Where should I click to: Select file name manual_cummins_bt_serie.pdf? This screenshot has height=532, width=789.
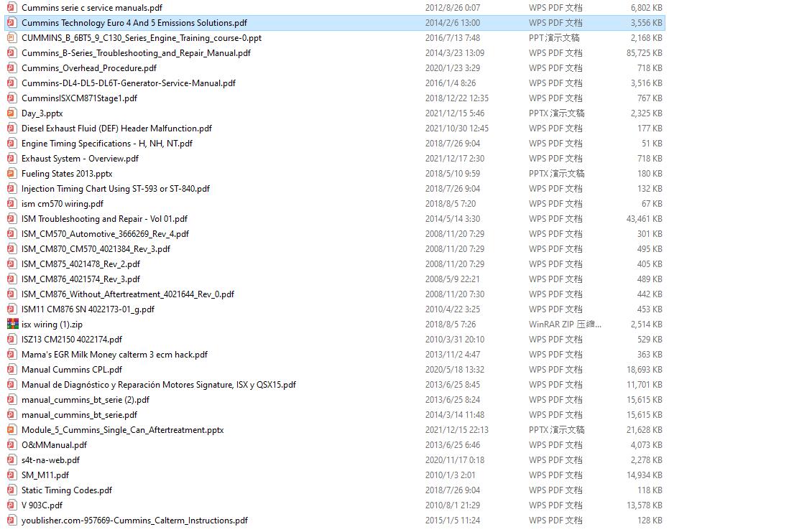tap(79, 415)
